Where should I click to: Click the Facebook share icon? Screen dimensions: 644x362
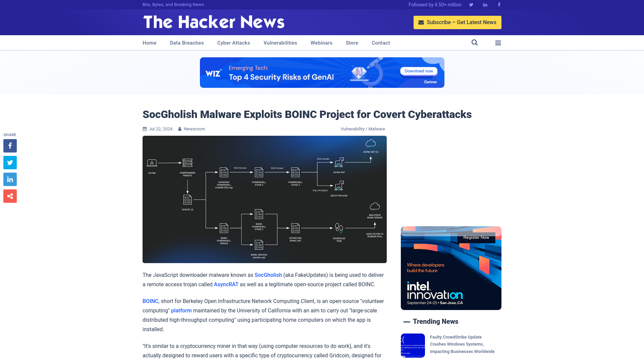click(x=10, y=145)
